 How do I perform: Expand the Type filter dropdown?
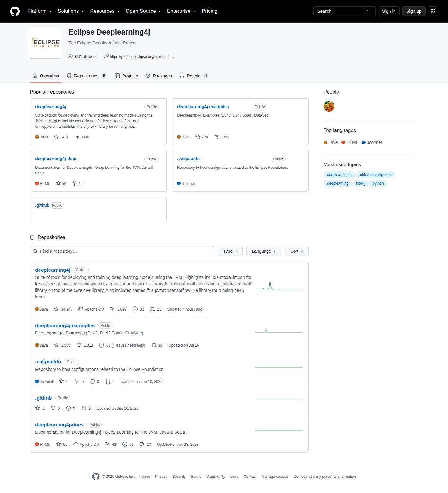[x=230, y=251]
